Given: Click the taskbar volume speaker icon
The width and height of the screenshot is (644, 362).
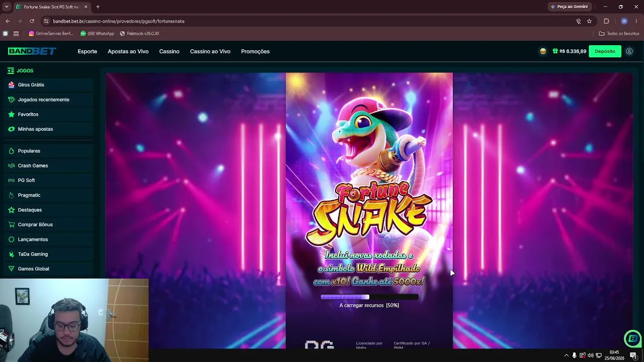Looking at the screenshot, I should click(x=591, y=355).
